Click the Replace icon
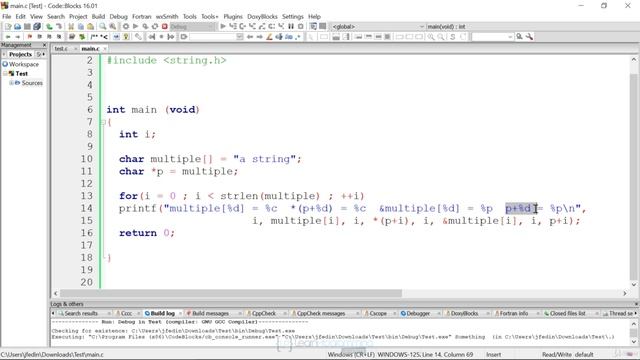Image resolution: width=640 pixels, height=360 pixels. click(112, 27)
